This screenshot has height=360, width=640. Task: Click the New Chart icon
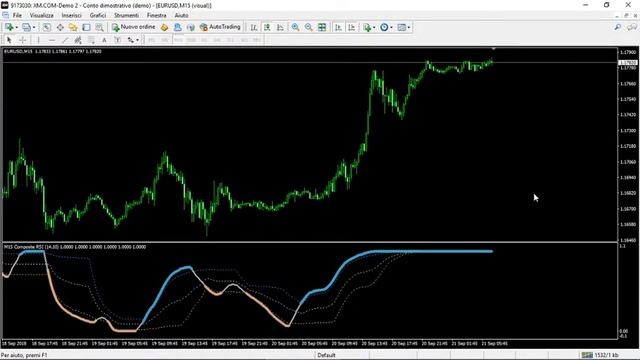point(9,27)
